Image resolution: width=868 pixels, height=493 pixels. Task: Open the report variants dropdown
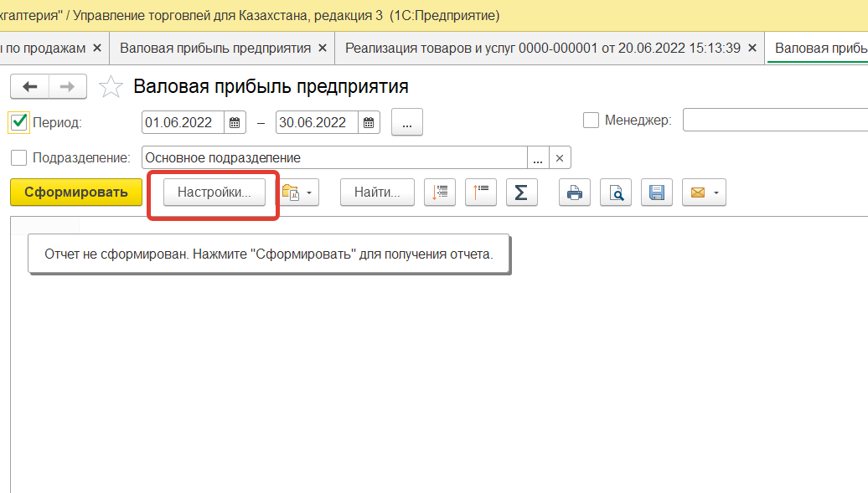tap(298, 193)
